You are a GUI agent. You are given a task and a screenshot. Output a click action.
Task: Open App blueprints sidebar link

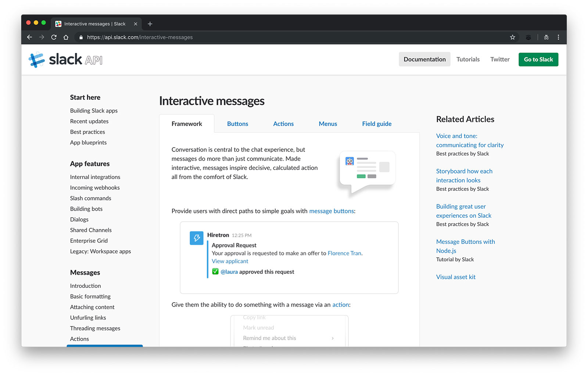click(x=88, y=142)
